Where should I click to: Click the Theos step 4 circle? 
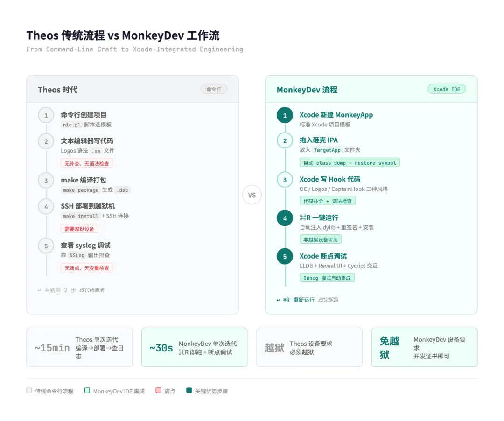click(x=46, y=207)
